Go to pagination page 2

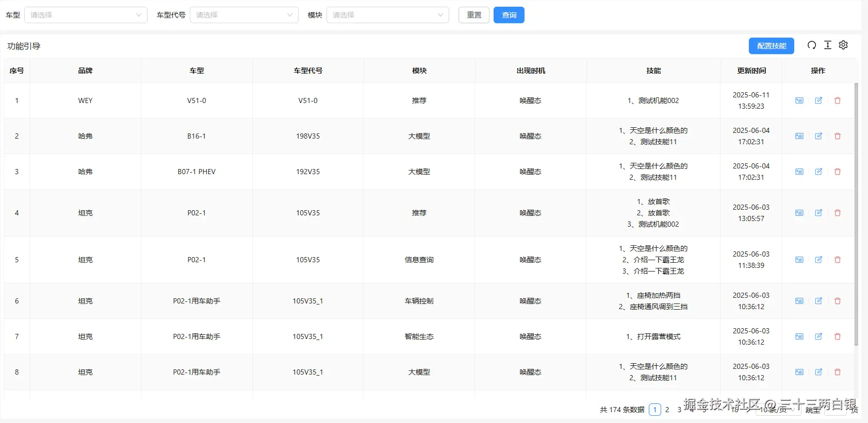click(x=667, y=410)
